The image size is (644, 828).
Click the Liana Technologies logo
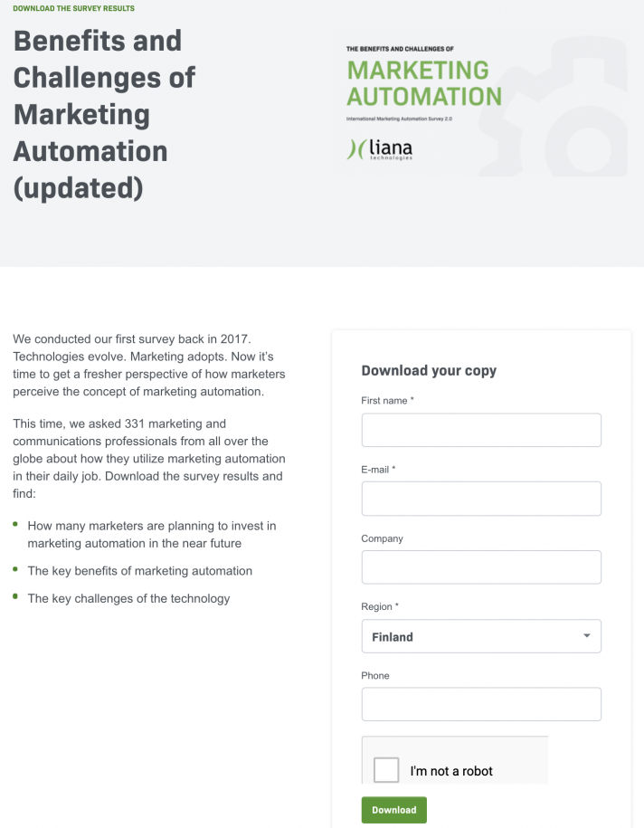[x=381, y=149]
